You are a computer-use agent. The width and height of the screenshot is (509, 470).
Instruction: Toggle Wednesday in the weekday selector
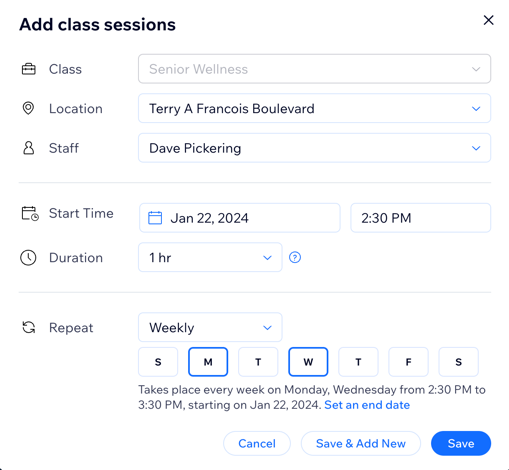(308, 362)
